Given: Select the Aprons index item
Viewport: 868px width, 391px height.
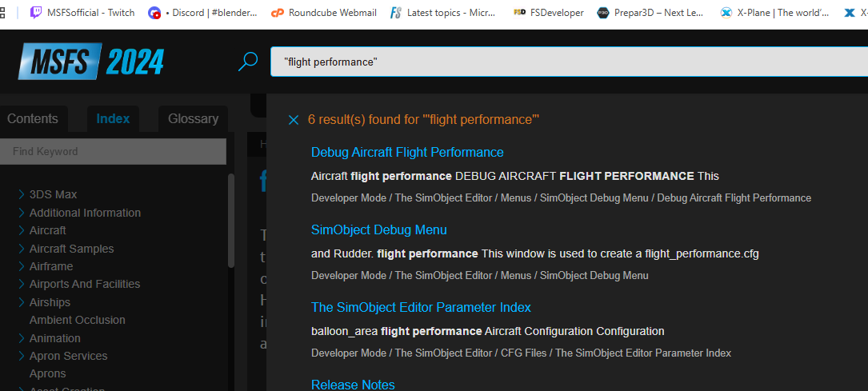Looking at the screenshot, I should [48, 374].
